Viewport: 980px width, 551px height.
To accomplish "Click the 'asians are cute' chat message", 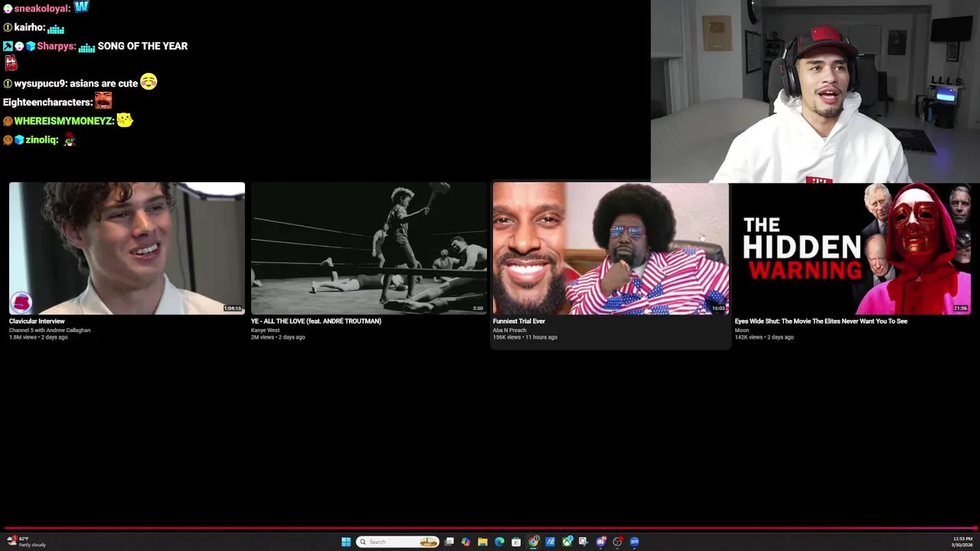I will [x=103, y=83].
